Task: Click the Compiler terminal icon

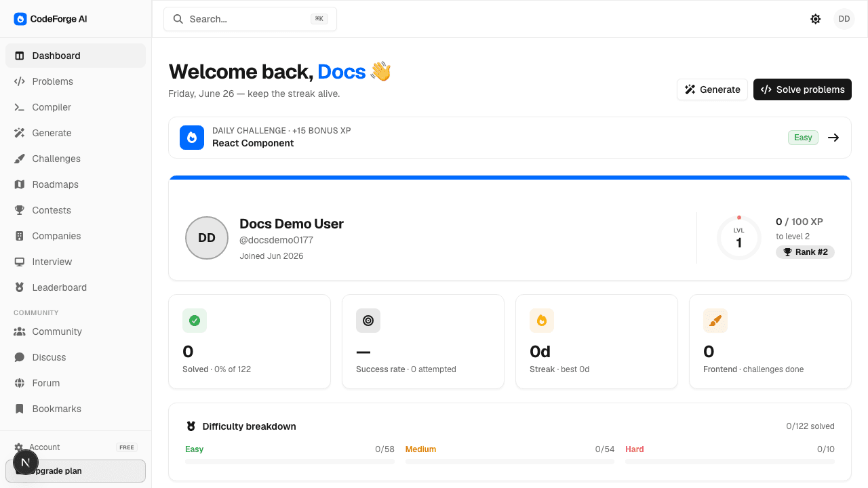Action: pos(20,107)
